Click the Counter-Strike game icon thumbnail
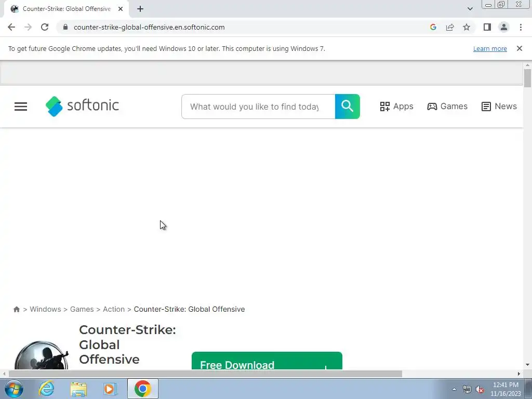Viewport: 532px width, 399px height. pos(42,355)
